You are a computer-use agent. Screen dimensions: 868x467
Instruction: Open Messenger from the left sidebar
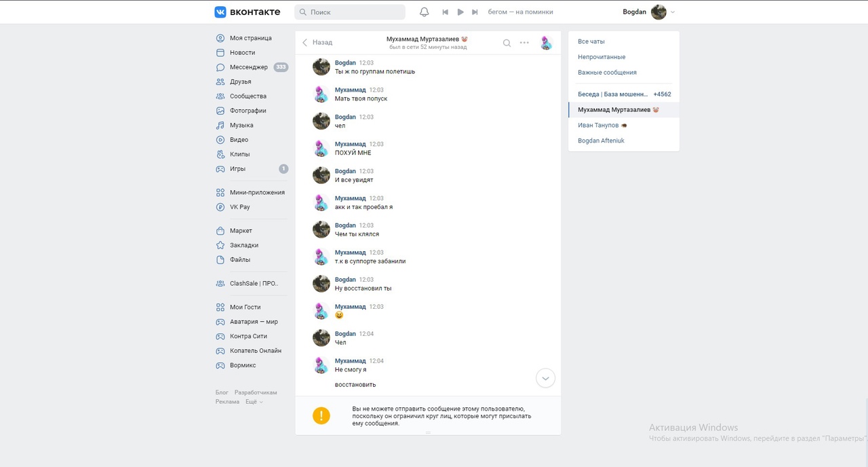click(248, 67)
